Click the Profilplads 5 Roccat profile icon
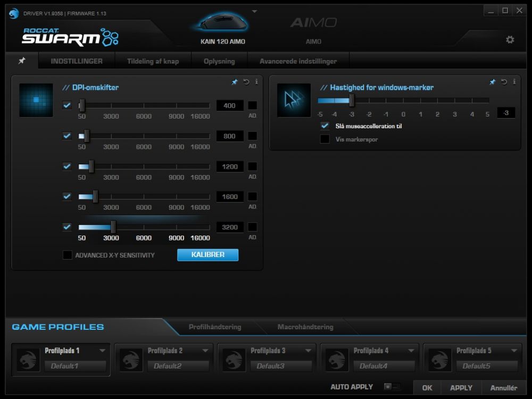The height and width of the screenshot is (399, 532). (440, 360)
